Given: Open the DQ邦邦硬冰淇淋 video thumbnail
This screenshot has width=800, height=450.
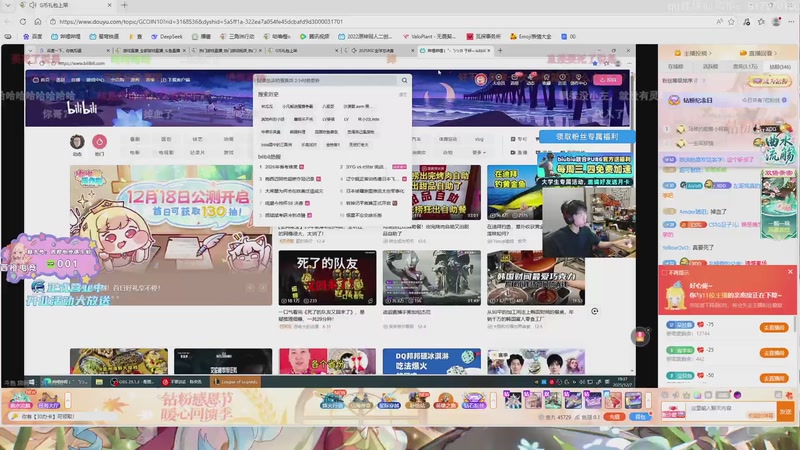Looking at the screenshot, I should 432,361.
